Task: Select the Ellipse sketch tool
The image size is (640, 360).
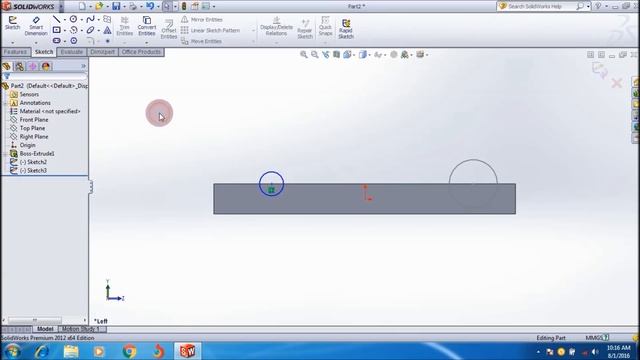Action: click(x=90, y=30)
